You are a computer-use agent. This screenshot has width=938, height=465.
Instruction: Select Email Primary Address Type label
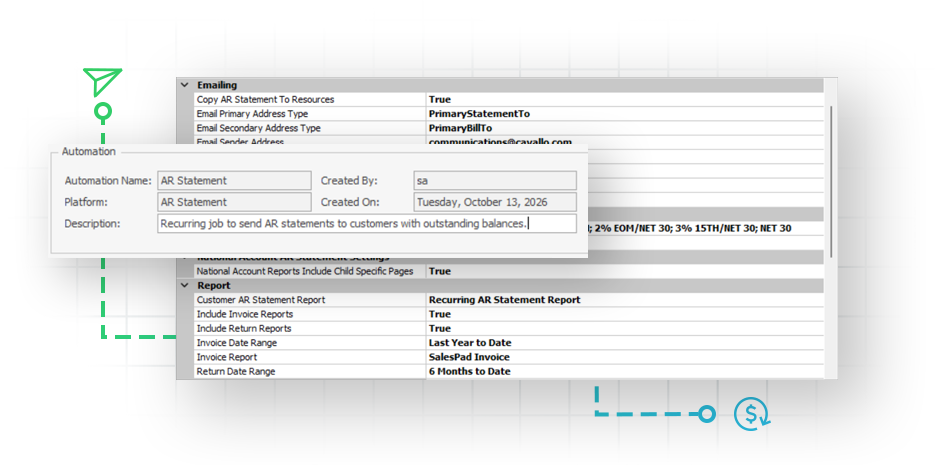pyautogui.click(x=252, y=114)
